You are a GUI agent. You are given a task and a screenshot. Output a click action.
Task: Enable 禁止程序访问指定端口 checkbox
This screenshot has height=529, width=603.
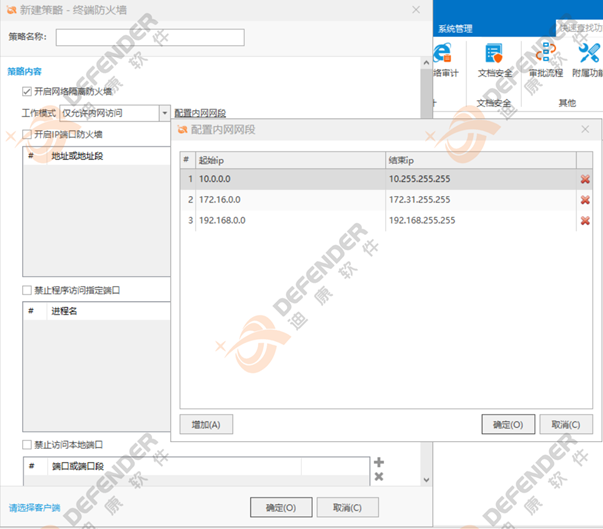(x=27, y=290)
